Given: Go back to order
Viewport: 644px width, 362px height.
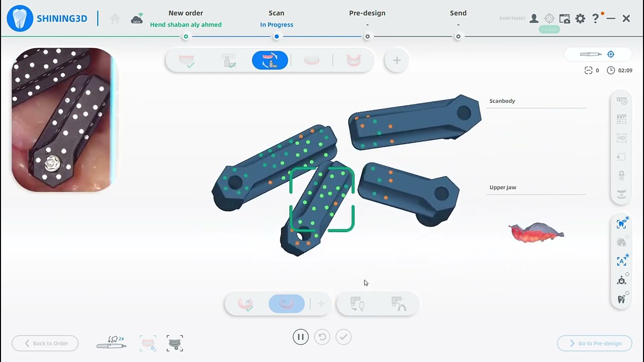Looking at the screenshot, I should [45, 343].
